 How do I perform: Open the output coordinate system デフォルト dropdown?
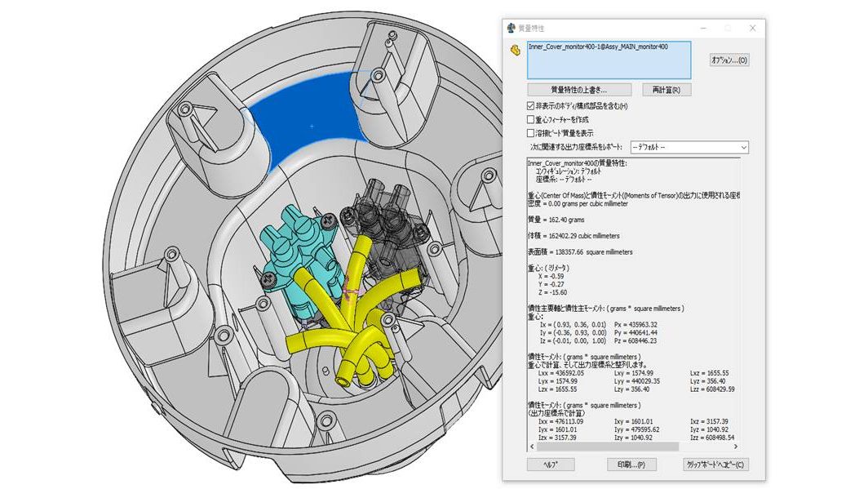coord(689,147)
